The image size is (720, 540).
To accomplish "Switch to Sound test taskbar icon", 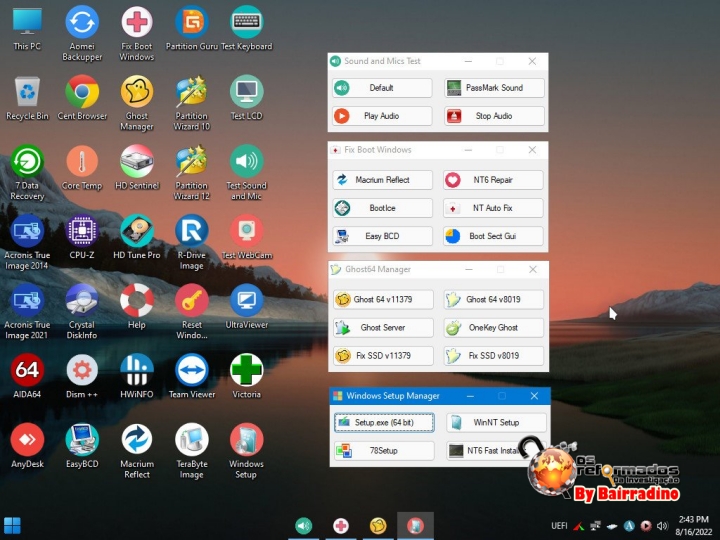I will tap(304, 526).
